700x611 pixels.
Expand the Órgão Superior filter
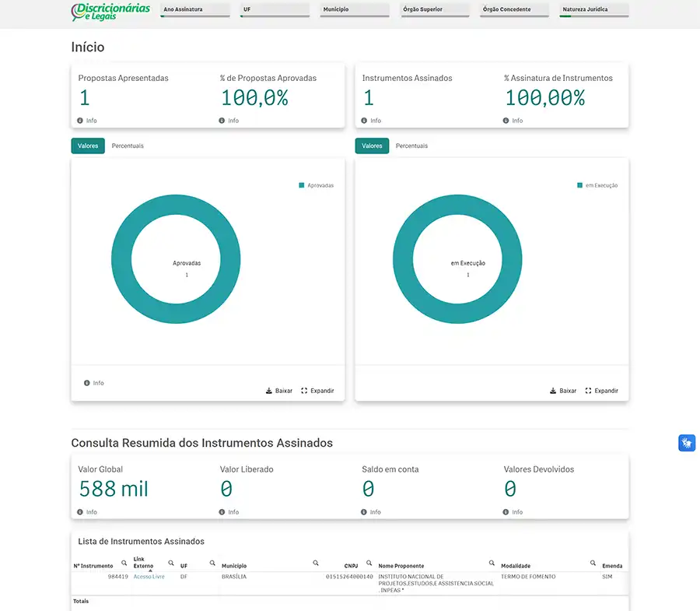pyautogui.click(x=434, y=10)
